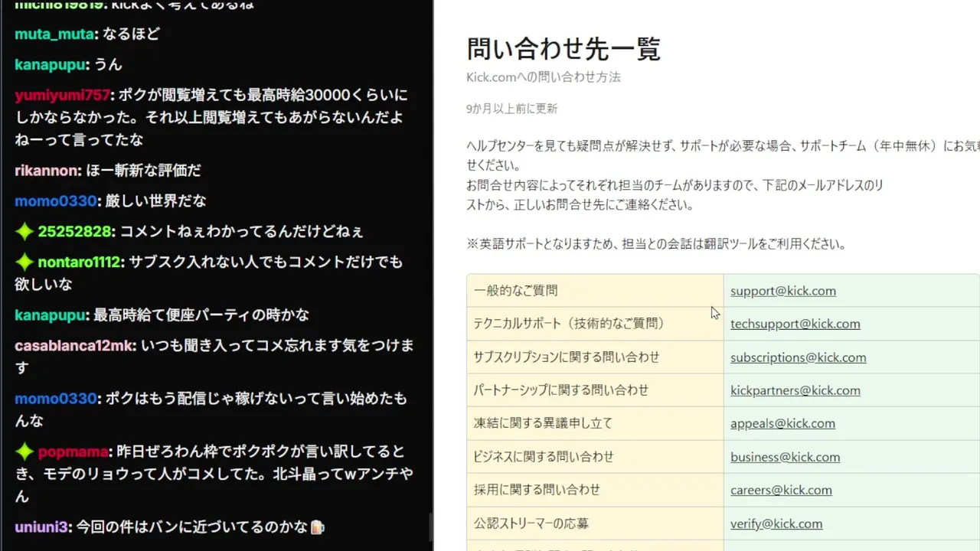Click the username uniuni3 in chat

[x=43, y=527]
